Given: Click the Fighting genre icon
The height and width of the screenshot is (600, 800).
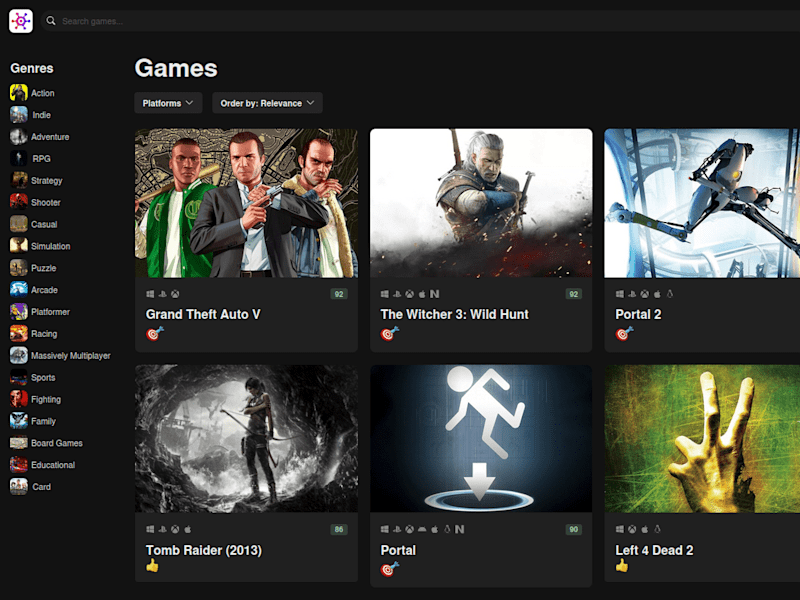Looking at the screenshot, I should (19, 399).
